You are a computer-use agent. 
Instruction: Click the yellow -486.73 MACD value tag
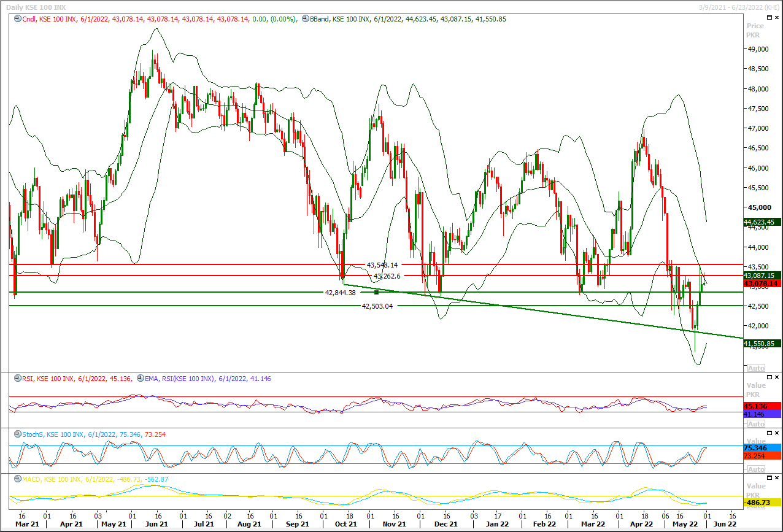[762, 503]
